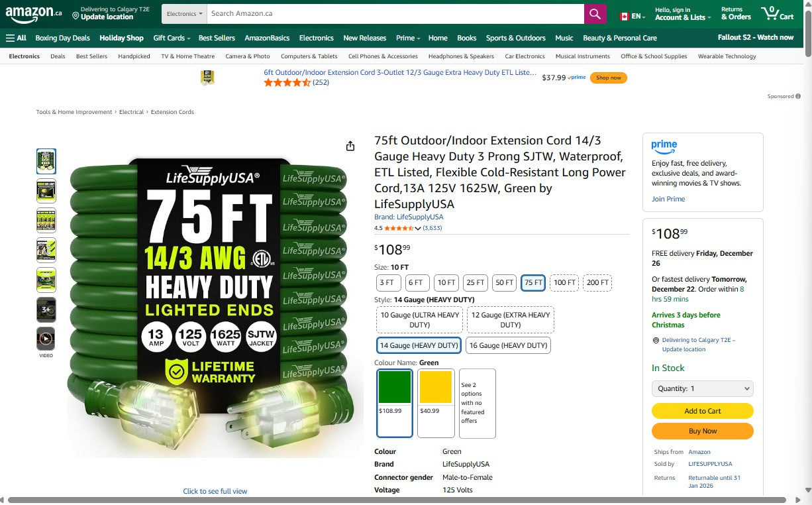812x505 pixels.
Task: Open the Extension Cords breadcrumb link
Action: [172, 112]
